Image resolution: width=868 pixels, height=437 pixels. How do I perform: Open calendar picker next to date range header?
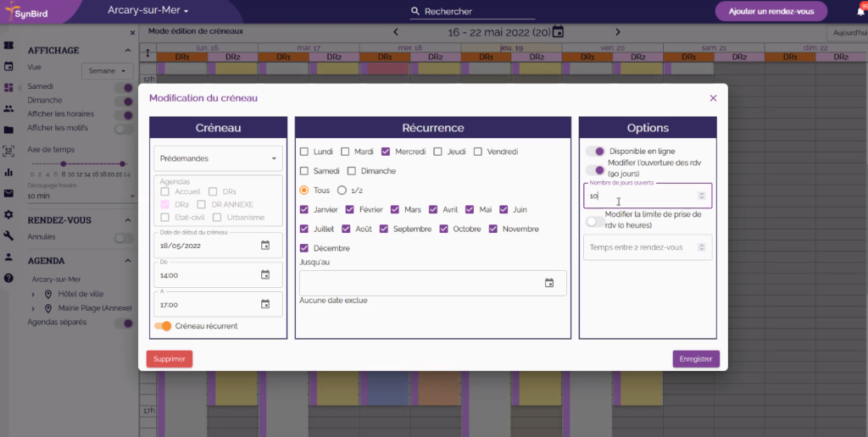[x=558, y=32]
